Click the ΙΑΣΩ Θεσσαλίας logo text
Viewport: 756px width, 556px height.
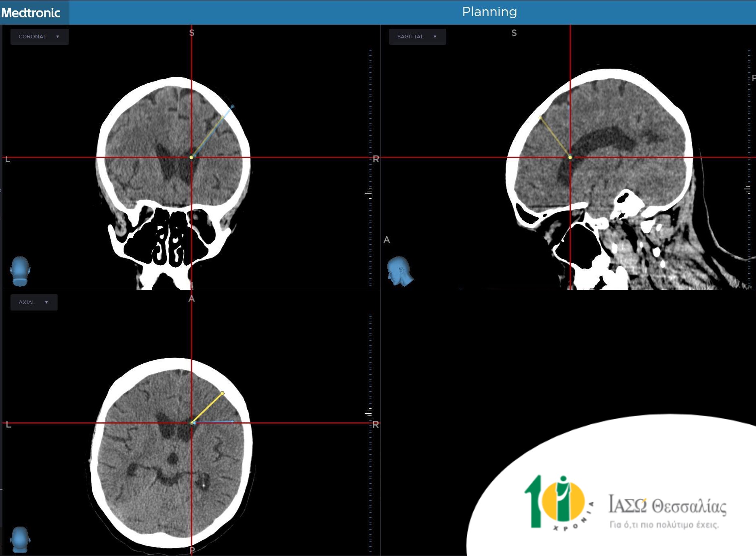pyautogui.click(x=667, y=506)
